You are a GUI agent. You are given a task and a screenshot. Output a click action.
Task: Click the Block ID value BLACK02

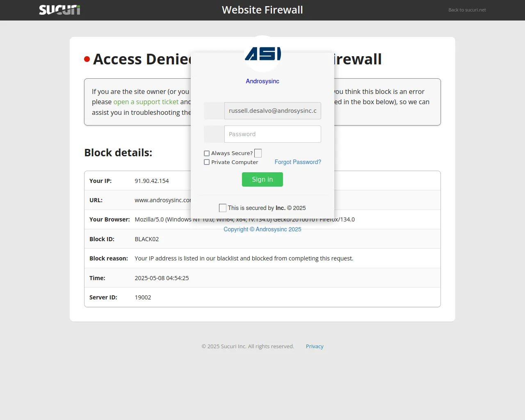[x=146, y=239]
